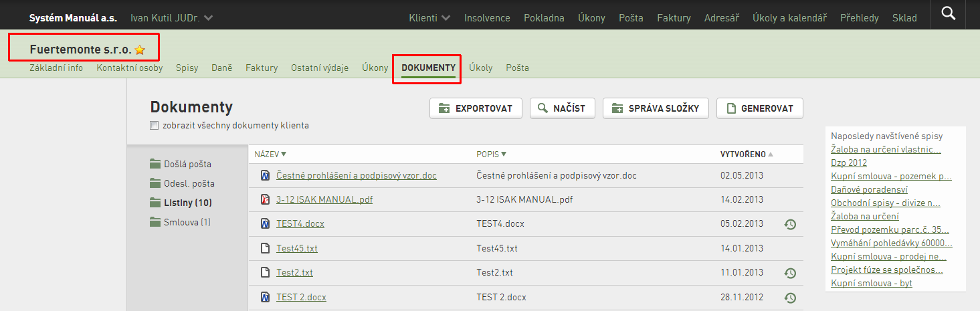Open the search magnifier icon in top bar

tap(948, 14)
